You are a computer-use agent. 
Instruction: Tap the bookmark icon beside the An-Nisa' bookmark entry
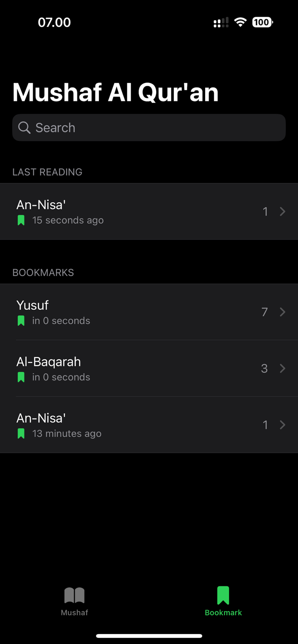pos(21,433)
